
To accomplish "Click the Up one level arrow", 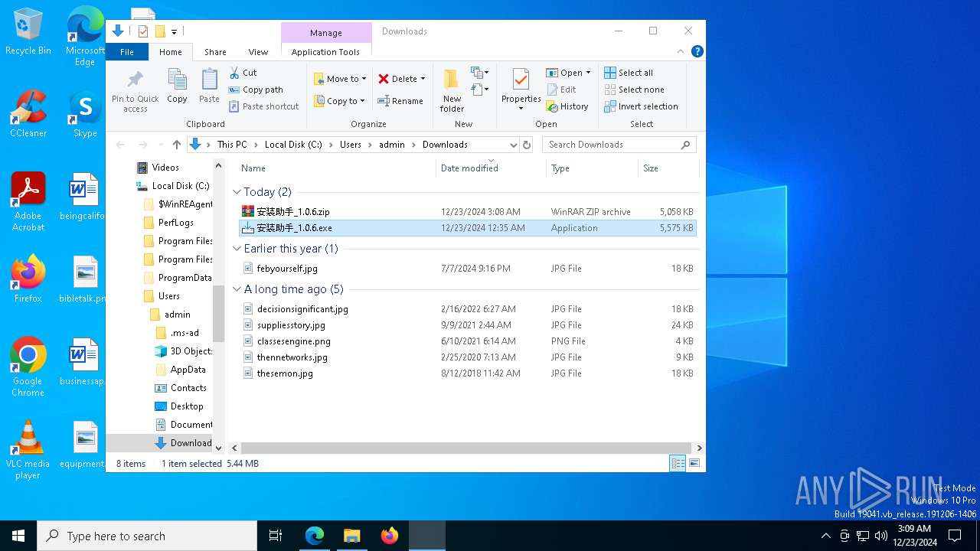I will click(177, 145).
